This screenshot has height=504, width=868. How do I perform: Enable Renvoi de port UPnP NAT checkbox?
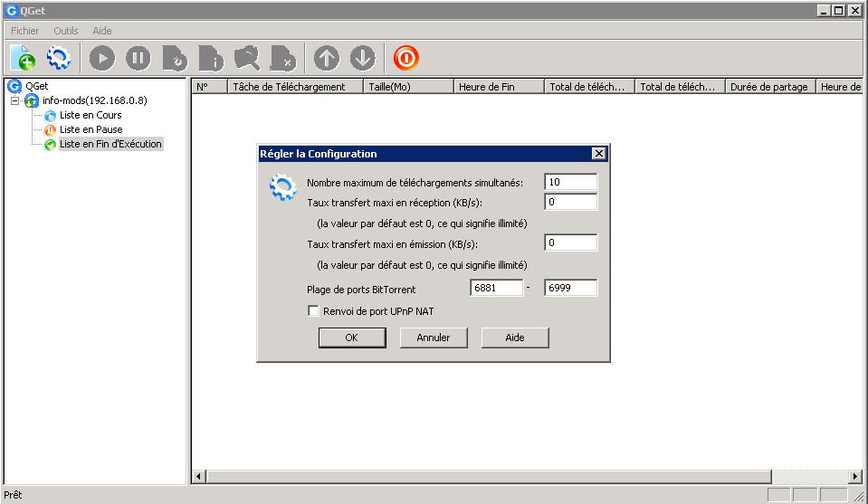313,311
